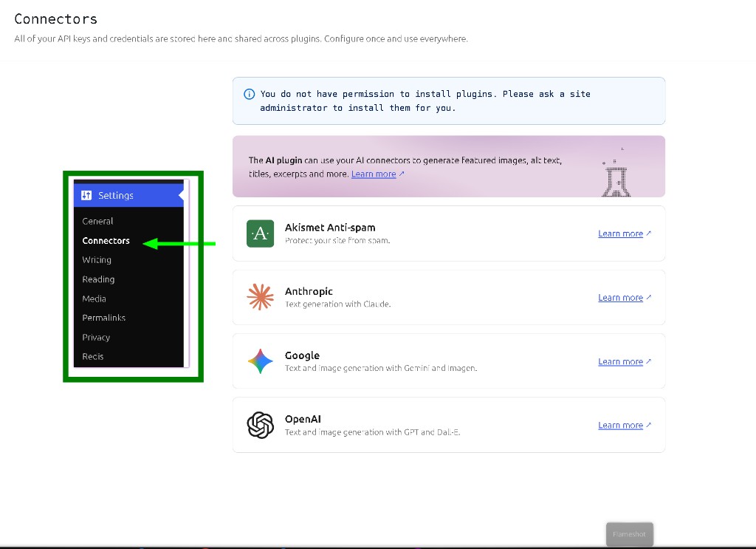Click the OpenAI connector title
Image resolution: width=756 pixels, height=549 pixels.
pyautogui.click(x=303, y=419)
